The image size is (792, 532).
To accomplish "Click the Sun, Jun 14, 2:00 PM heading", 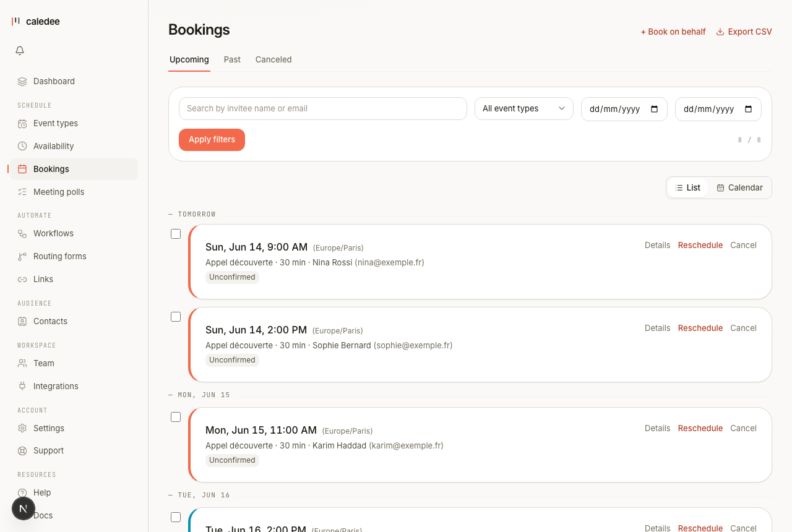I will tap(256, 330).
